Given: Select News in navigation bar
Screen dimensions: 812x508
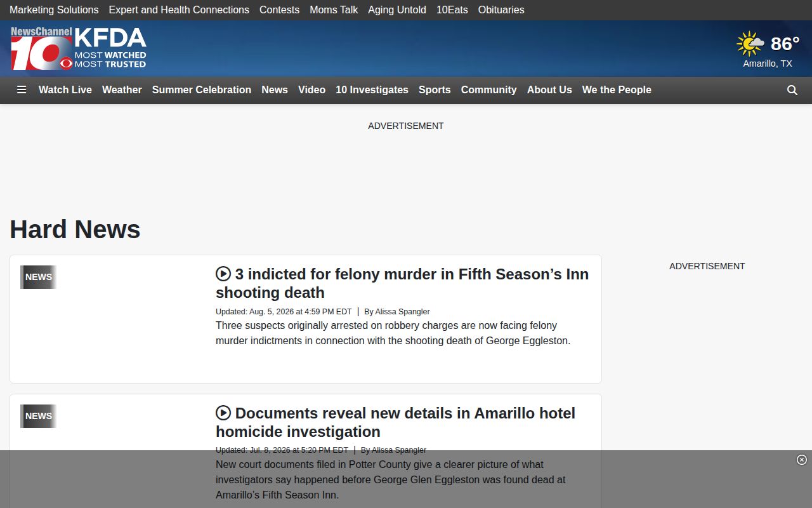Looking at the screenshot, I should 275,90.
